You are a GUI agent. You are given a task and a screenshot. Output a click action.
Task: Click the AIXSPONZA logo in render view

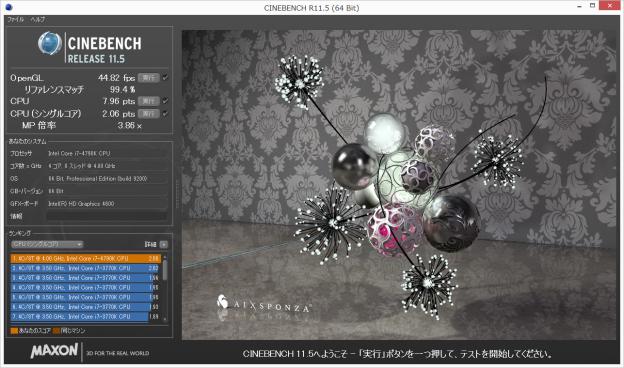[x=264, y=304]
